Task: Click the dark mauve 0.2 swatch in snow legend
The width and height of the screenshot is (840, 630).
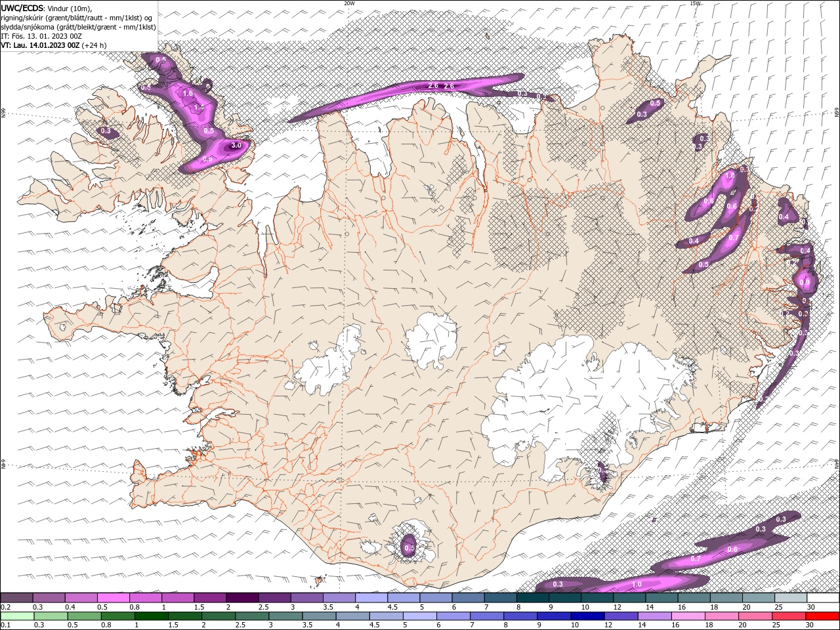Action: (16, 598)
